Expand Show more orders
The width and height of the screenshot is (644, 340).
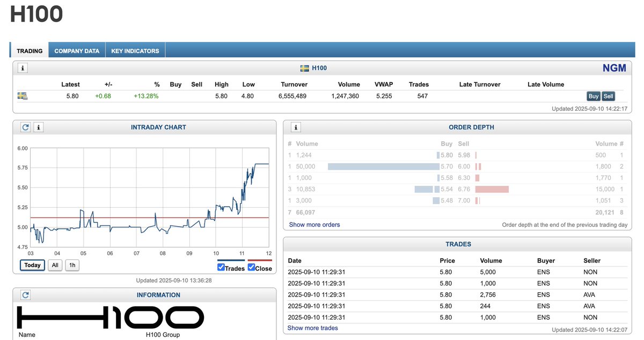(x=314, y=225)
